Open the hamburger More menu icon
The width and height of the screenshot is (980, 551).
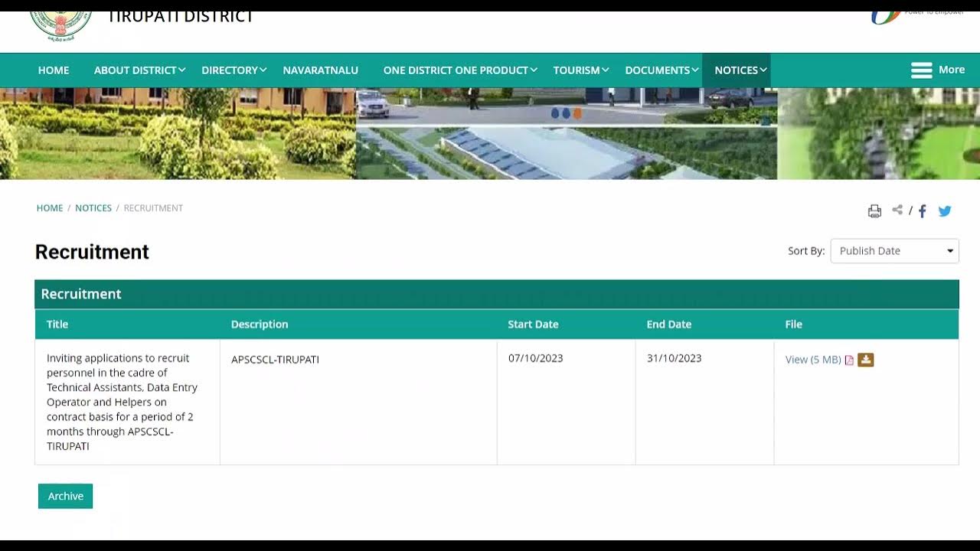[921, 70]
